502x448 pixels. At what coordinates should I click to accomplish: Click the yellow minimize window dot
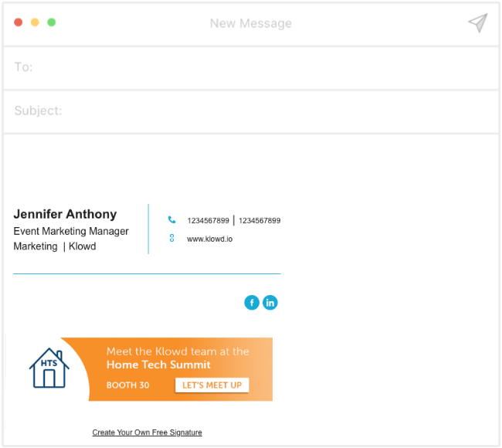coord(35,22)
